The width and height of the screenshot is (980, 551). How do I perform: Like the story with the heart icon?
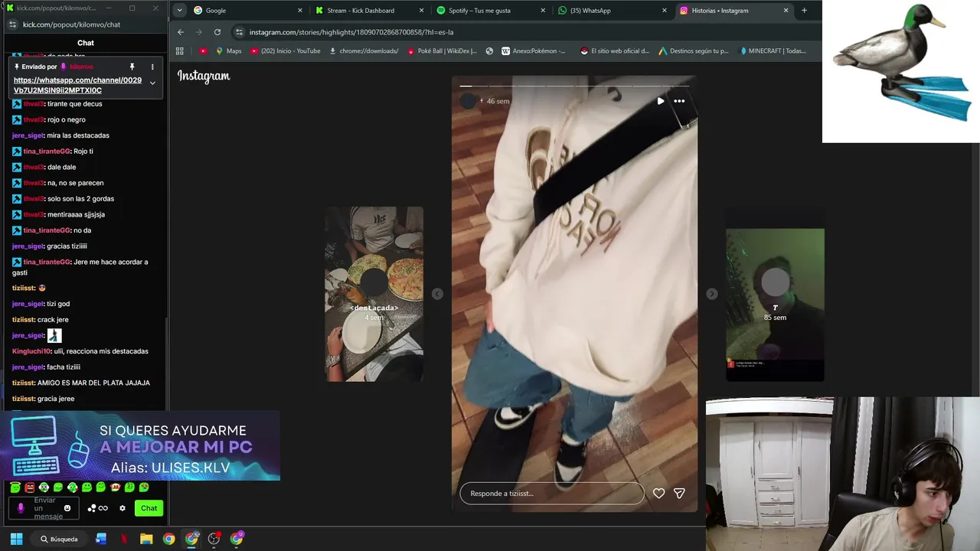[658, 494]
